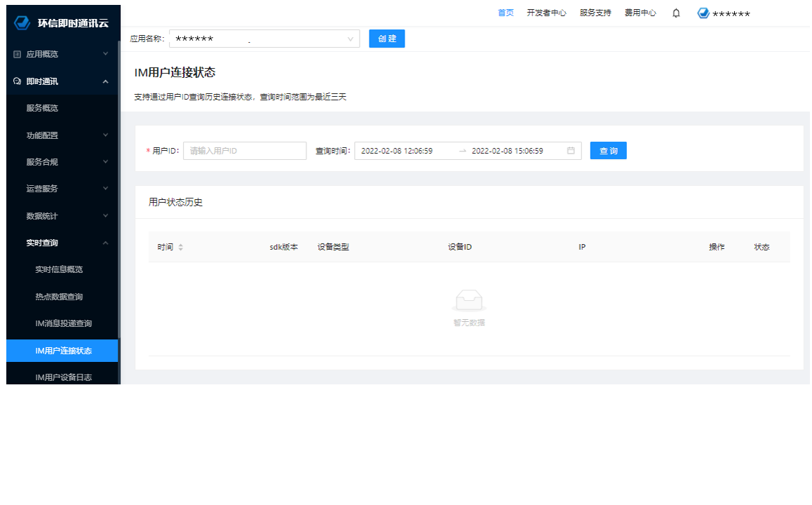This screenshot has width=812, height=505.
Task: Collapse the 实时查询 submenu chevron
Action: [x=106, y=243]
